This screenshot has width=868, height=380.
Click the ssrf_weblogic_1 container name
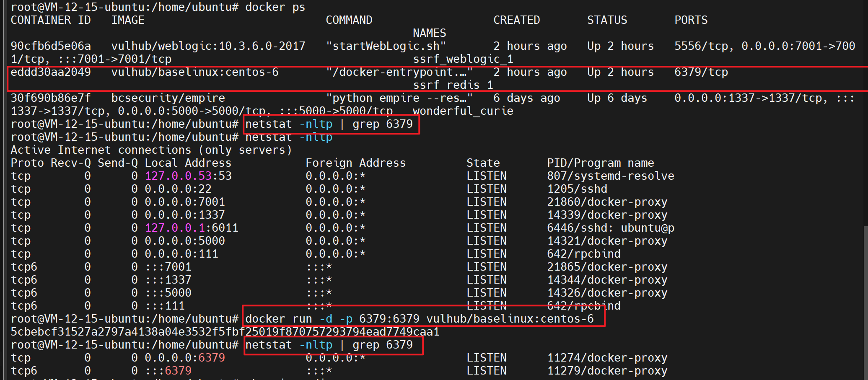(463, 59)
